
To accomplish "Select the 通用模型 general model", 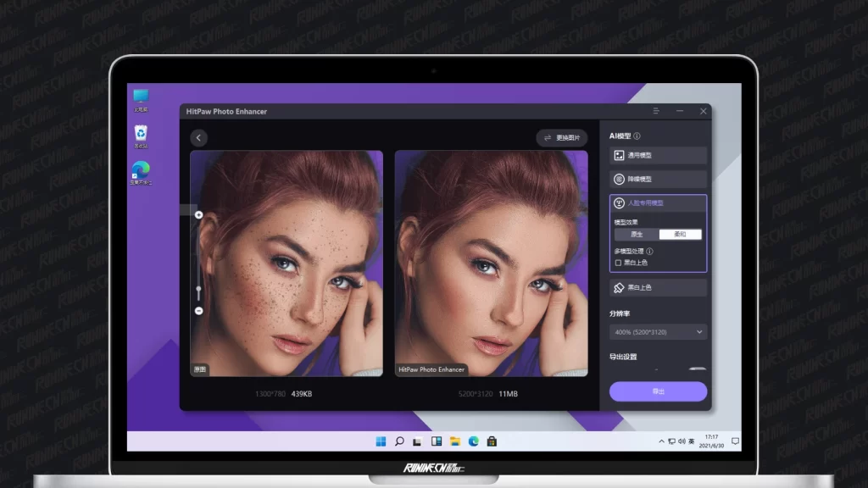I will tap(658, 155).
